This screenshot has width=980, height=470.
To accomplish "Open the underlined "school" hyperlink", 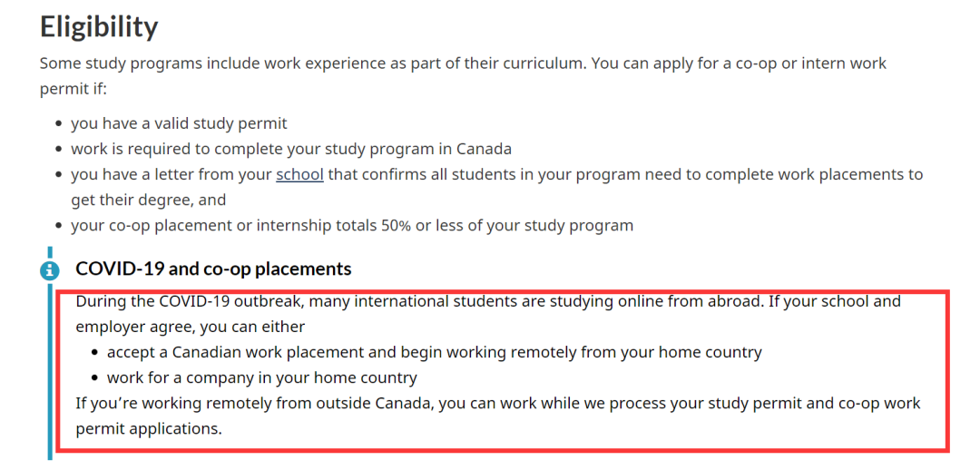I will (299, 174).
